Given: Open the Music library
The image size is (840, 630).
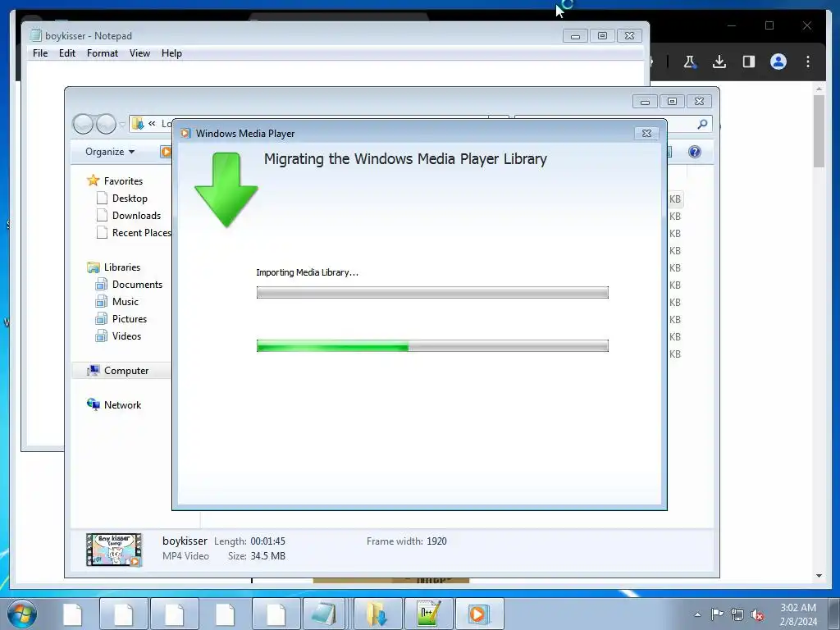Looking at the screenshot, I should 126,301.
